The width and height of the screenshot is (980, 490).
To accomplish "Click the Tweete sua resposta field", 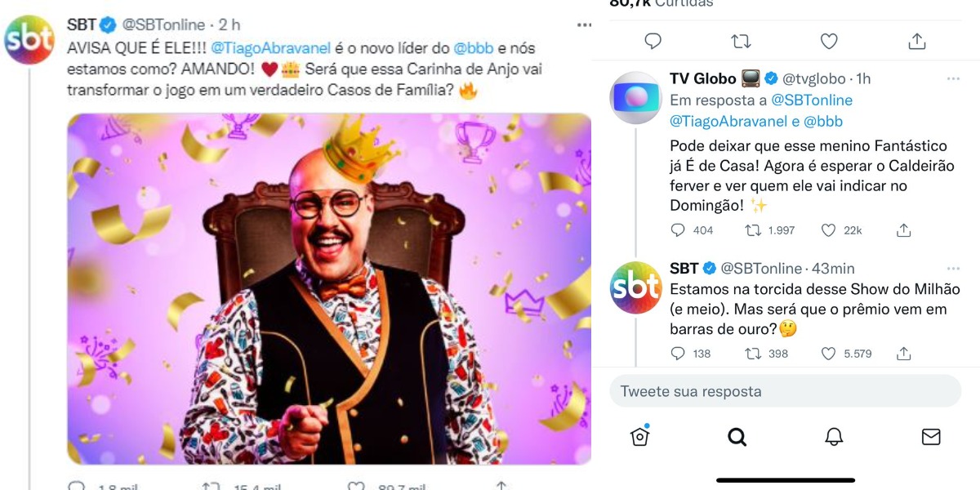I will coord(784,392).
